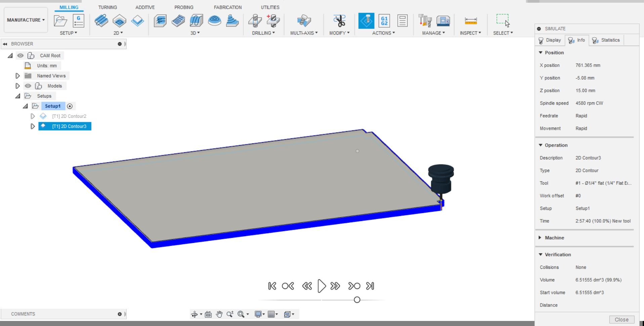Toggle the Browser panel pin dot

pyautogui.click(x=120, y=44)
